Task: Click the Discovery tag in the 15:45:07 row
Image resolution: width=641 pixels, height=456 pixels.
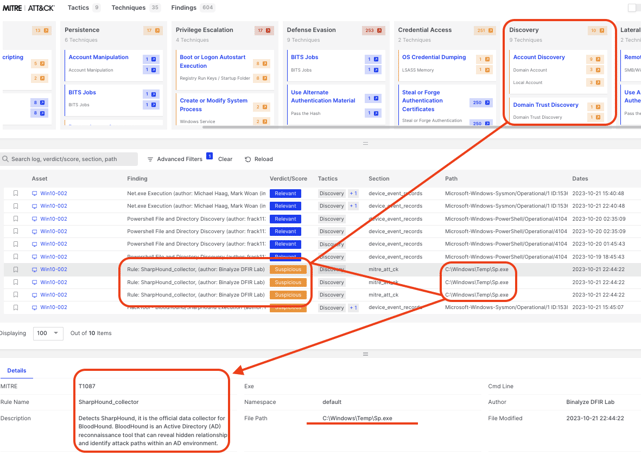Action: point(332,308)
